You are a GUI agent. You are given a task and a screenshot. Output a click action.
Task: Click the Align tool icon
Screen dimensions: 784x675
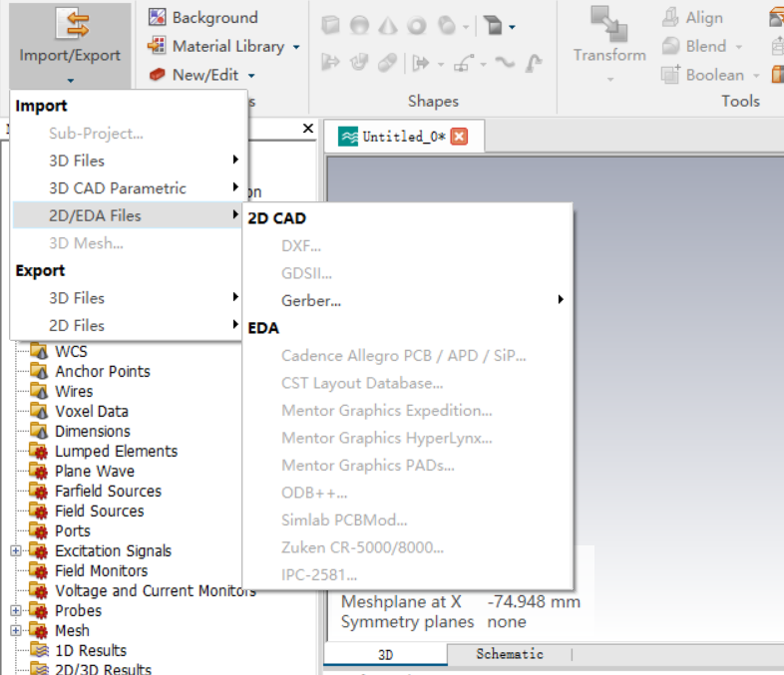pos(671,18)
